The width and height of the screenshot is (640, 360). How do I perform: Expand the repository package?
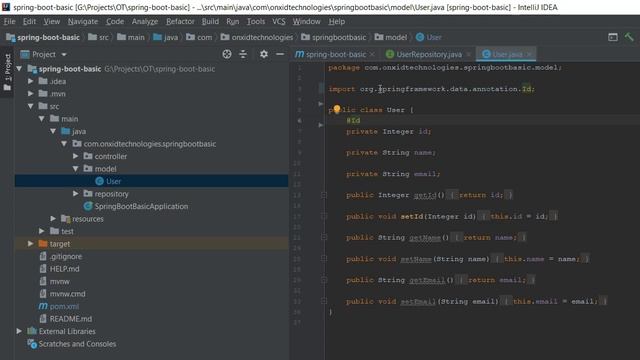click(x=76, y=193)
